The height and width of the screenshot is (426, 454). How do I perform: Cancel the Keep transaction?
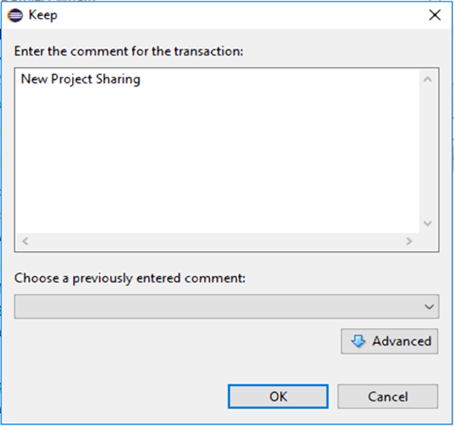coord(388,396)
